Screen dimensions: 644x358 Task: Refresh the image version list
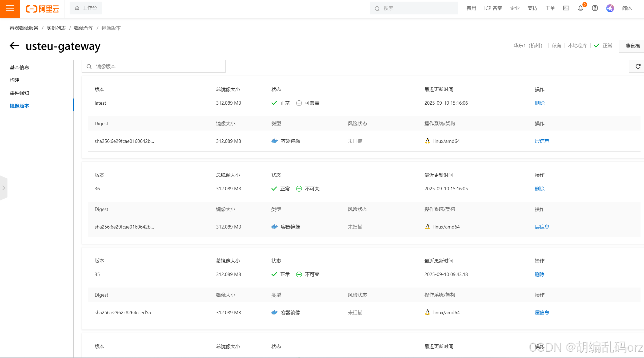coord(638,66)
